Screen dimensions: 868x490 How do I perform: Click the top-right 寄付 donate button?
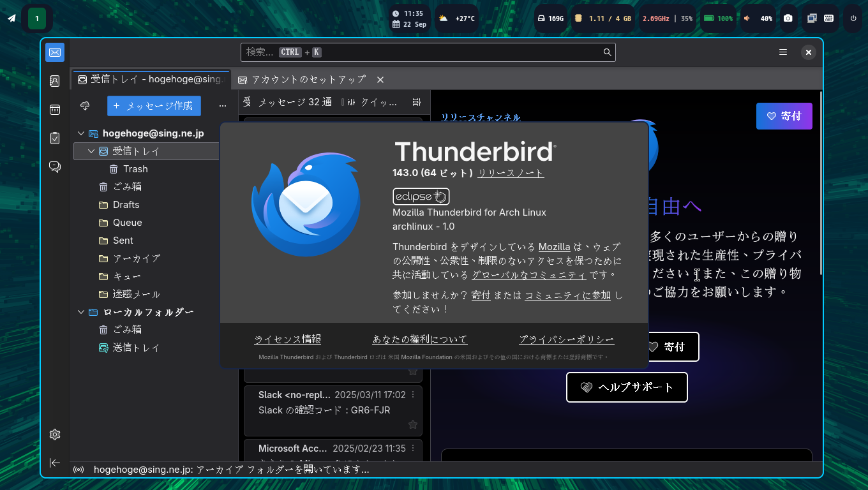[x=784, y=116]
